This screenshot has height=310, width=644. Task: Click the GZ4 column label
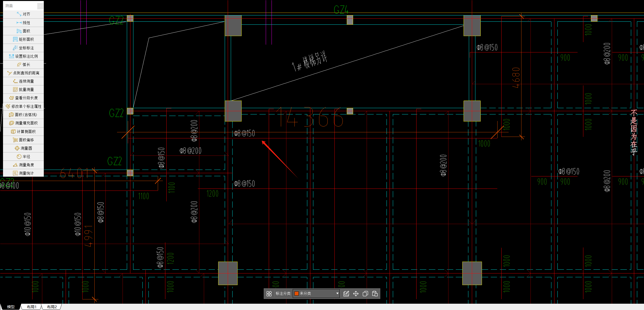coord(341,10)
